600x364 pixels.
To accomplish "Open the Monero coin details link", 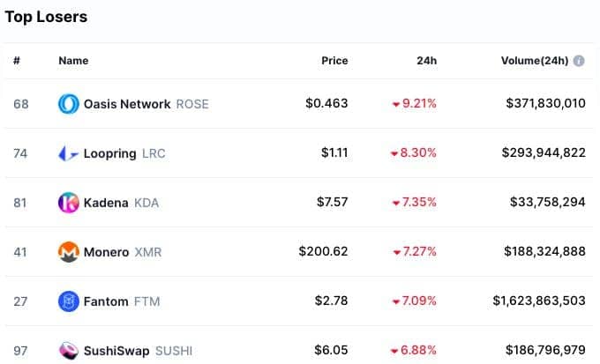I will click(107, 252).
